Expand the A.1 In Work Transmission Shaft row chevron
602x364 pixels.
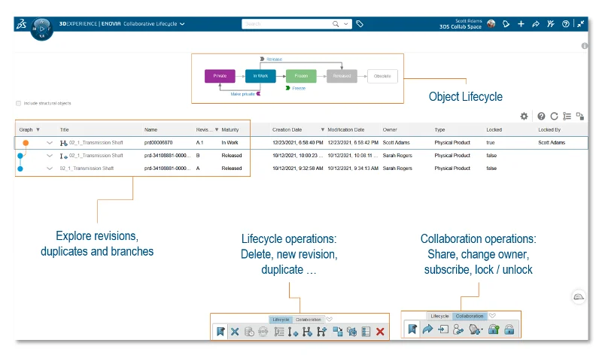click(50, 143)
